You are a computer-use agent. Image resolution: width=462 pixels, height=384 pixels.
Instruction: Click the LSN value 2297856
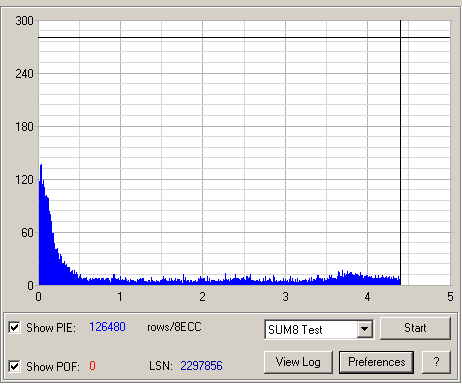tap(201, 366)
